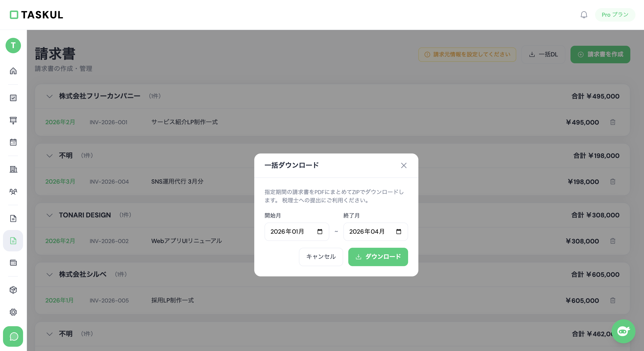Open the settings gear icon in the sidebar

tap(13, 312)
